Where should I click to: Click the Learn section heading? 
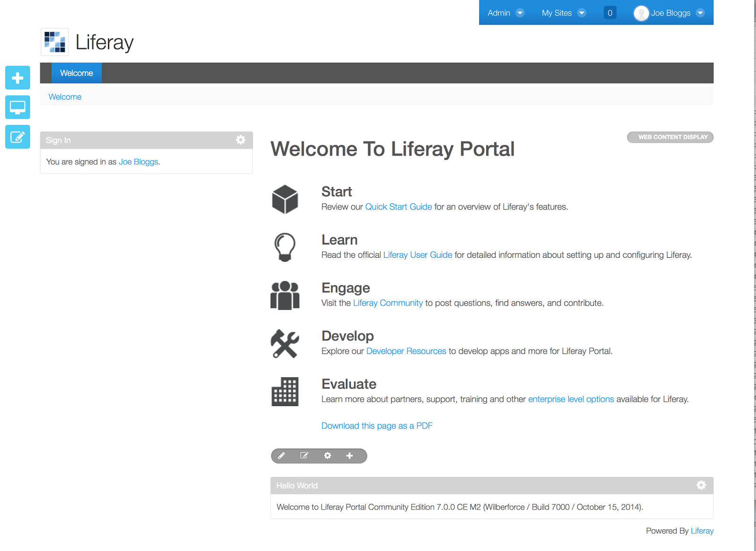coord(339,240)
